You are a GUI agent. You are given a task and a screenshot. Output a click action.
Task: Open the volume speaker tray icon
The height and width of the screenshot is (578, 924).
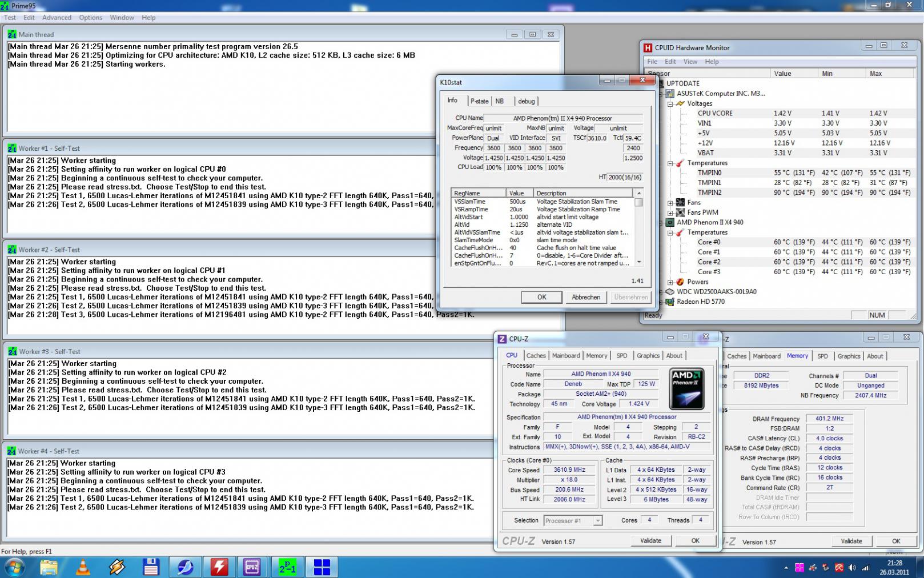tap(852, 568)
